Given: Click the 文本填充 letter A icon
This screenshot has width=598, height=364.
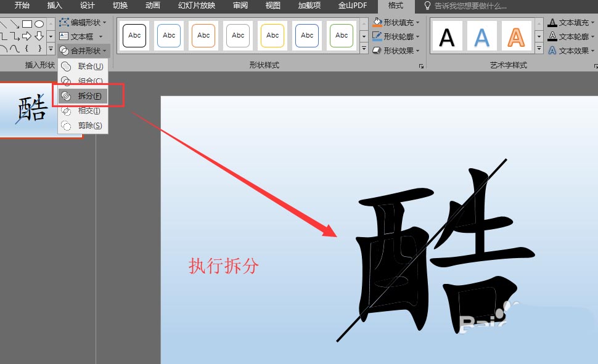Looking at the screenshot, I should (x=552, y=22).
